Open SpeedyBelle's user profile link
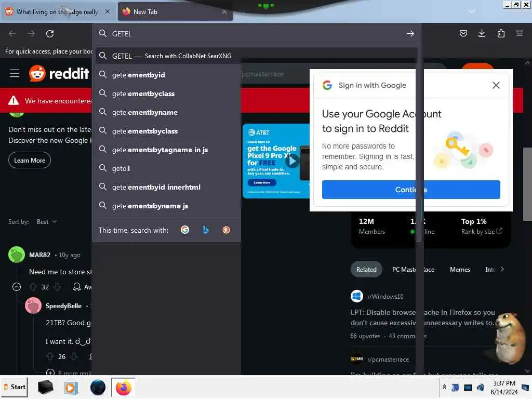The height and width of the screenshot is (399, 532). pos(63,306)
